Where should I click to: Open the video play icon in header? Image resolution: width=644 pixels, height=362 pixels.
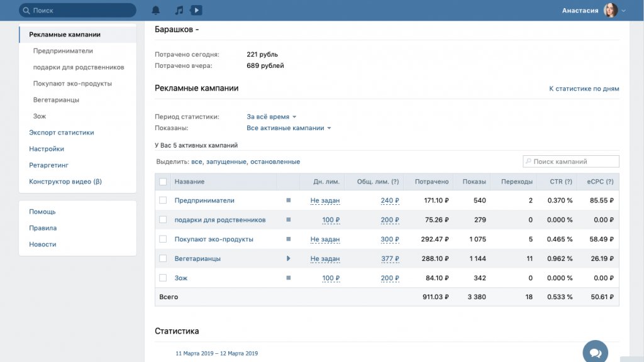pyautogui.click(x=196, y=10)
